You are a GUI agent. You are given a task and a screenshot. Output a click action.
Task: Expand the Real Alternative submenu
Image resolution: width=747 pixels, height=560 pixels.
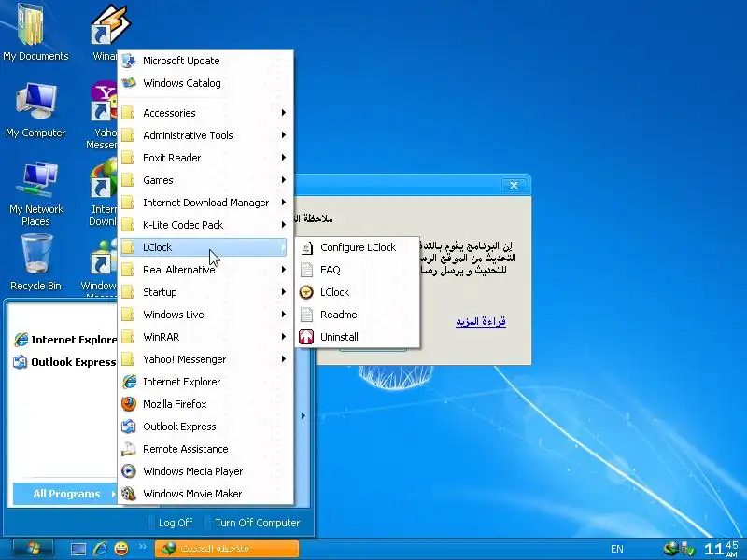pos(204,270)
